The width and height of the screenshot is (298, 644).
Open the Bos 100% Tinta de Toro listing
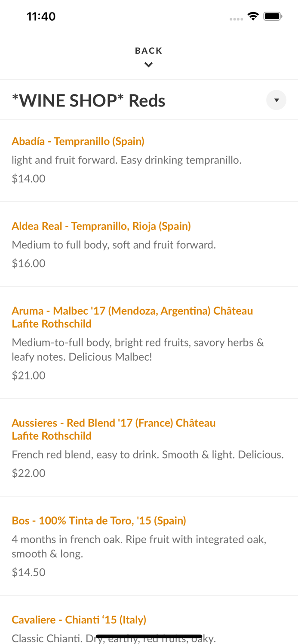click(99, 520)
